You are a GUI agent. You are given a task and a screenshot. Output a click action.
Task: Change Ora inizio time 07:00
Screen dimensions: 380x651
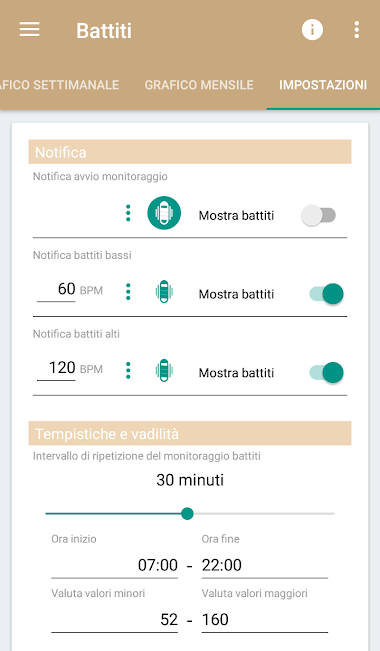(115, 565)
